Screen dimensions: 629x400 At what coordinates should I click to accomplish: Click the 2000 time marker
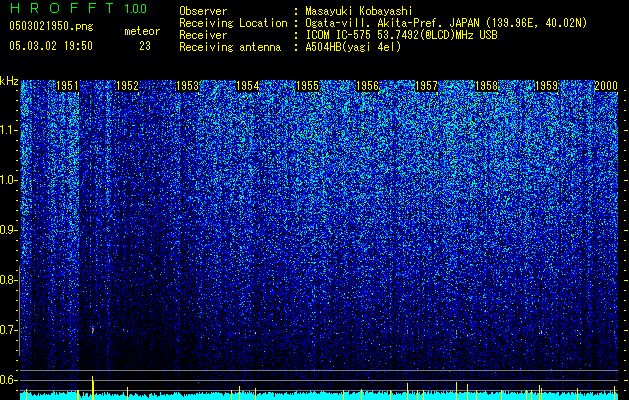(x=606, y=86)
